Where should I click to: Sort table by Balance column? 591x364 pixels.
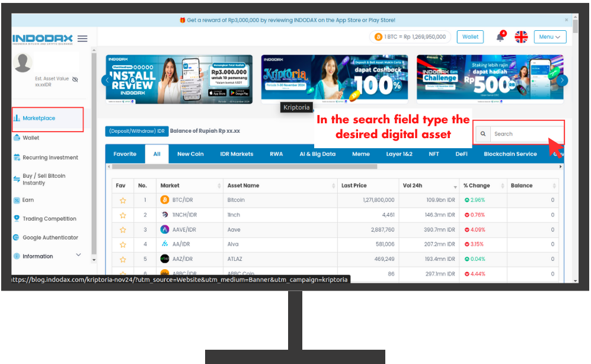pyautogui.click(x=554, y=186)
